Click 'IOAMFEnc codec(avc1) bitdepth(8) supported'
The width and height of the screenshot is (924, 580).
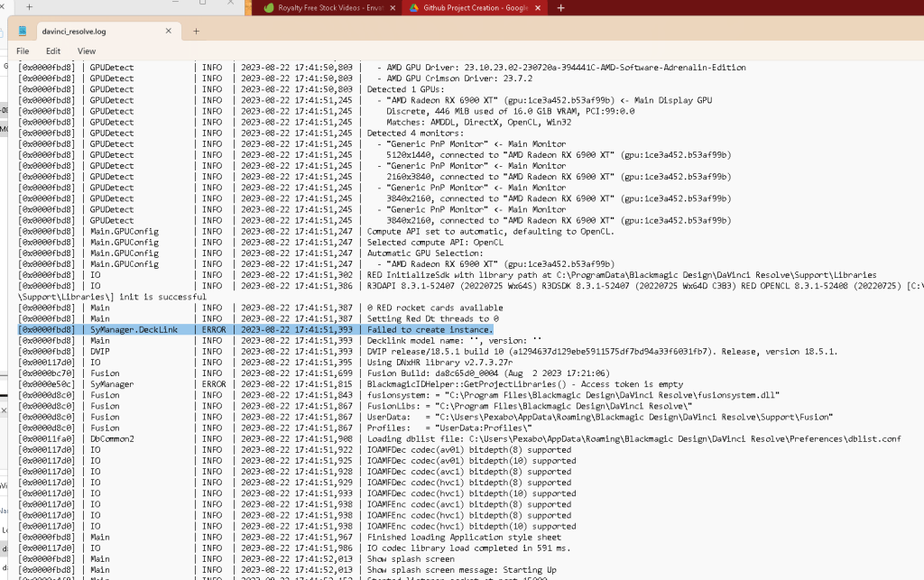click(469, 504)
